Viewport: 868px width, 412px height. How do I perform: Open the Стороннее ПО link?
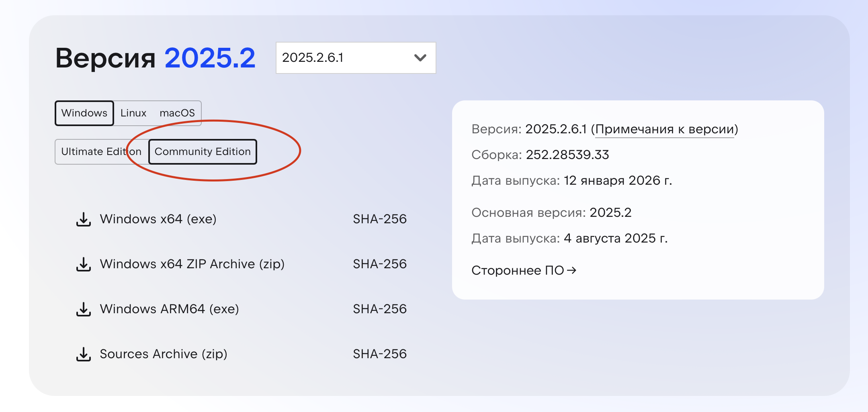tap(518, 271)
